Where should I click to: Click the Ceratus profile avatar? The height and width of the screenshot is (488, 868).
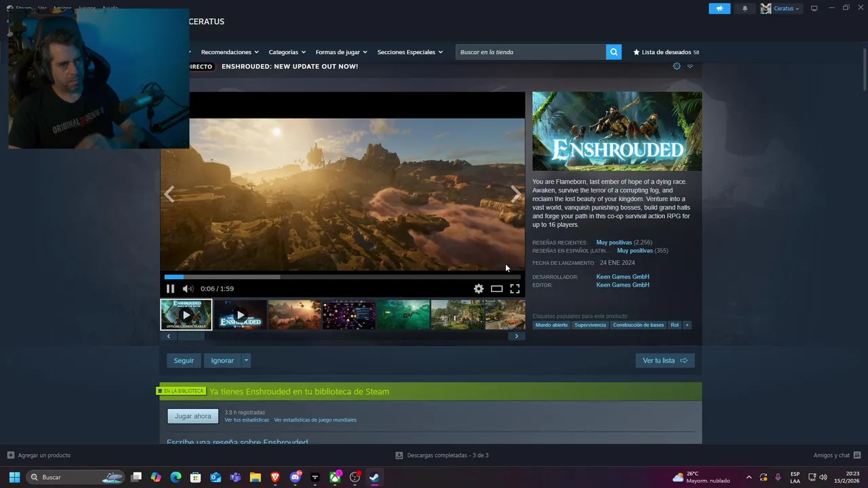(766, 9)
